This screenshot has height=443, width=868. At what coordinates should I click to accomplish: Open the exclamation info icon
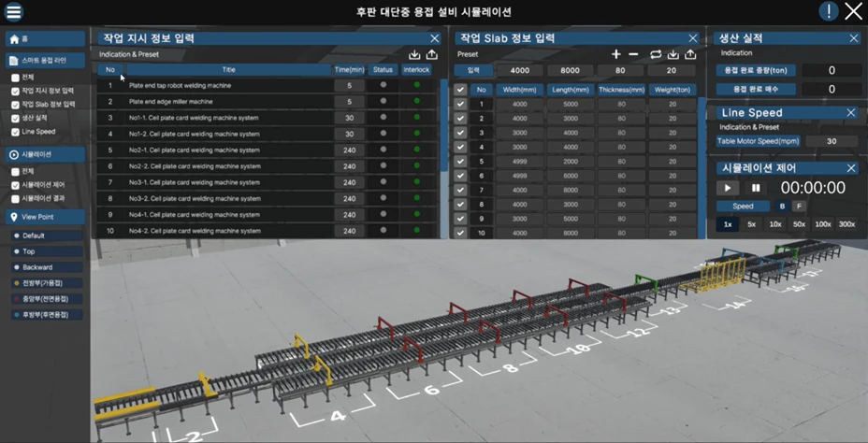coord(829,11)
